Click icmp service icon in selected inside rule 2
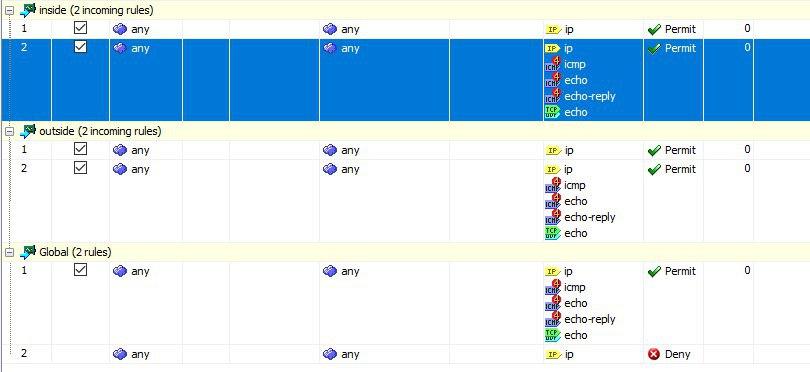The width and height of the screenshot is (810, 372). (x=553, y=64)
